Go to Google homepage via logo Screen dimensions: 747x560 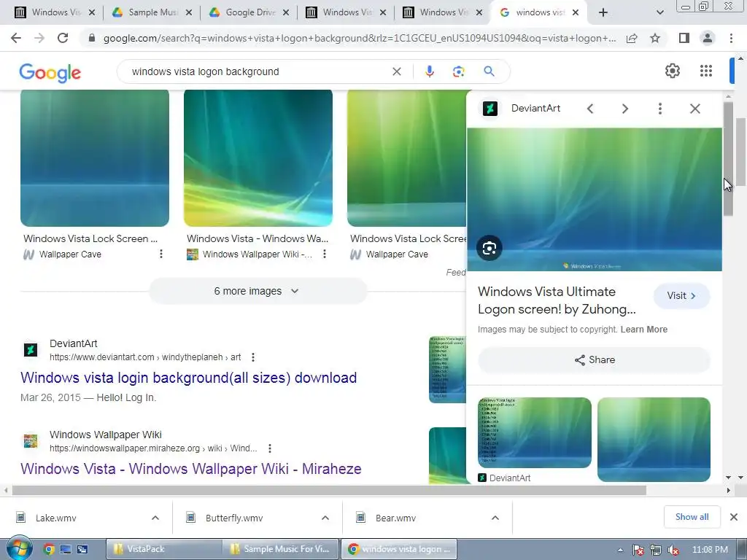coord(50,72)
